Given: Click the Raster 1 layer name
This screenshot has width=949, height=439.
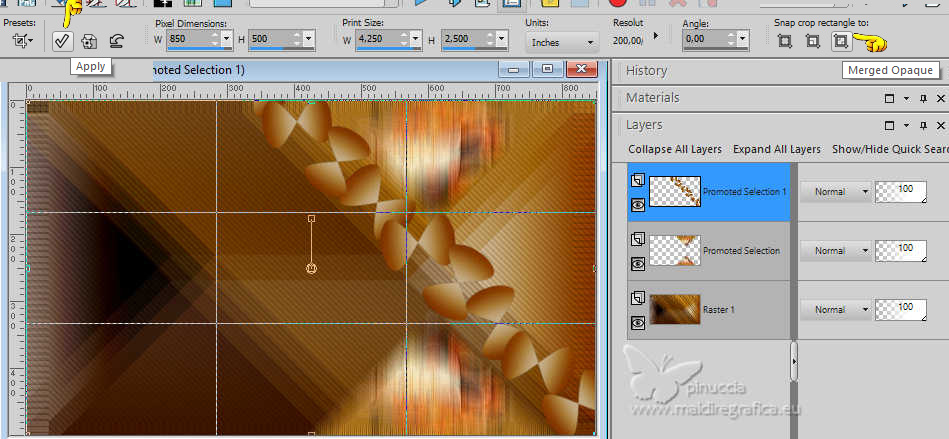Looking at the screenshot, I should 719,310.
